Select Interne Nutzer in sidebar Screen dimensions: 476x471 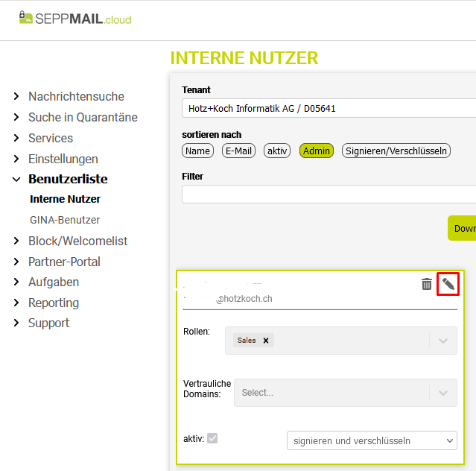pos(65,199)
